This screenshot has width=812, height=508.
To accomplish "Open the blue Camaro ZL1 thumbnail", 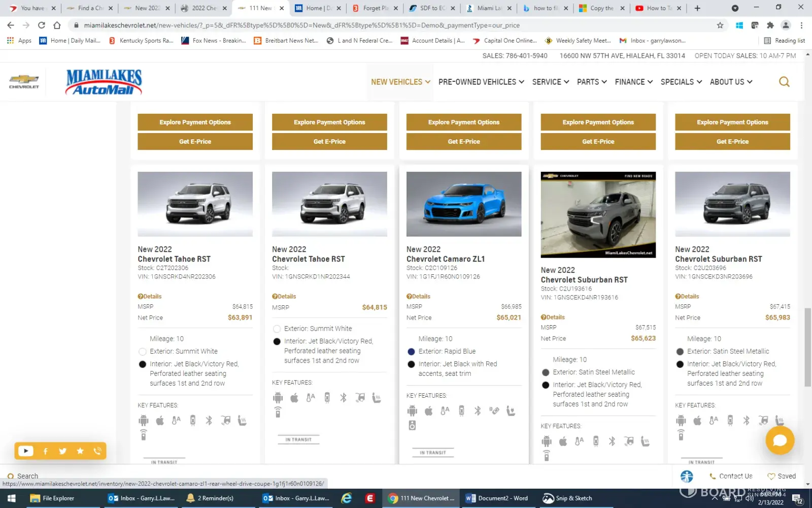I will [463, 204].
